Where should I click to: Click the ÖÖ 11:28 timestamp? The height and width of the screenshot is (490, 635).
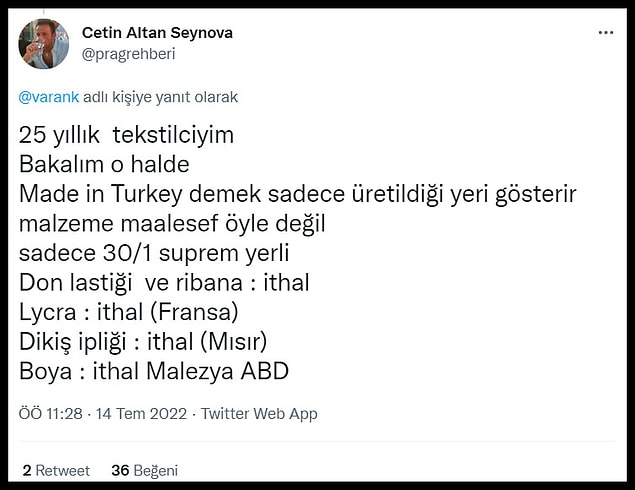[51, 413]
